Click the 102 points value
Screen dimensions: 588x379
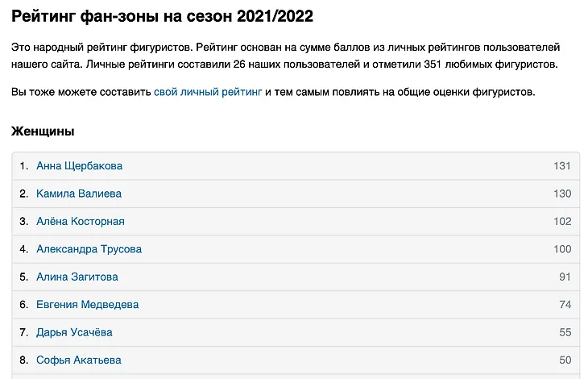(x=561, y=221)
